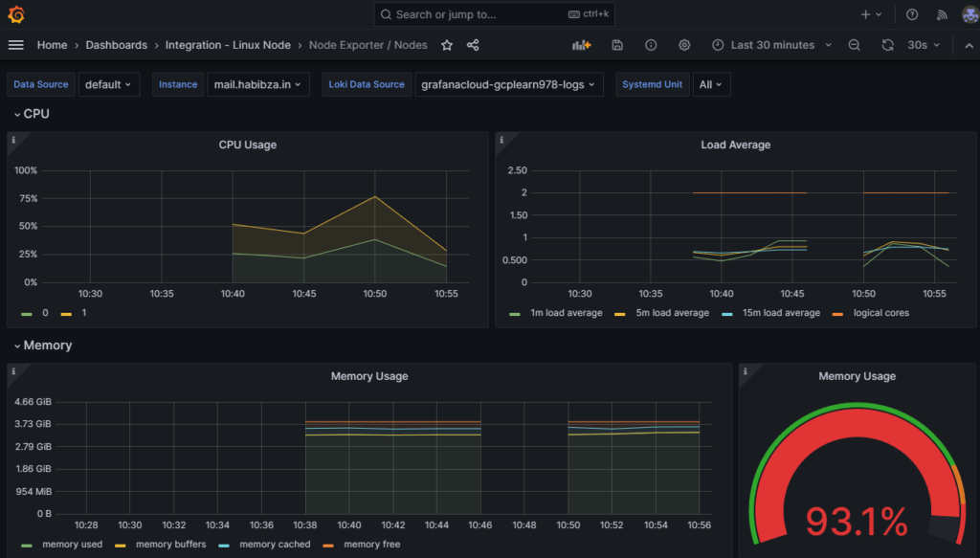Zoom out the time range
The height and width of the screenshot is (558, 980).
coord(855,45)
